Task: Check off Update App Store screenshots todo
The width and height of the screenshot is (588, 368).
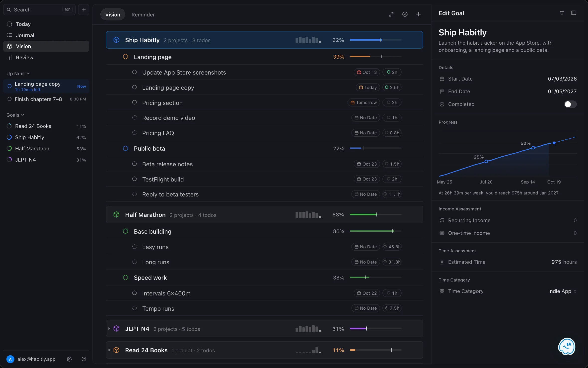Action: [x=135, y=72]
